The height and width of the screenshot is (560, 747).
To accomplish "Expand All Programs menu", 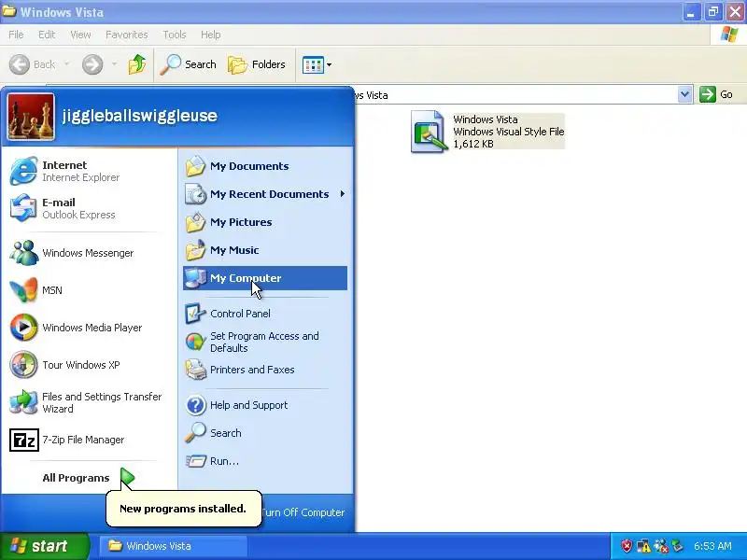I will [x=89, y=478].
